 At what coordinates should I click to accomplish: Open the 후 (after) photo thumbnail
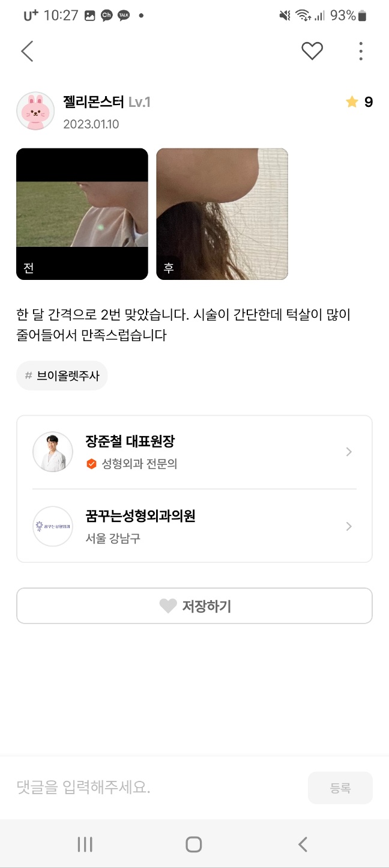coord(222,214)
